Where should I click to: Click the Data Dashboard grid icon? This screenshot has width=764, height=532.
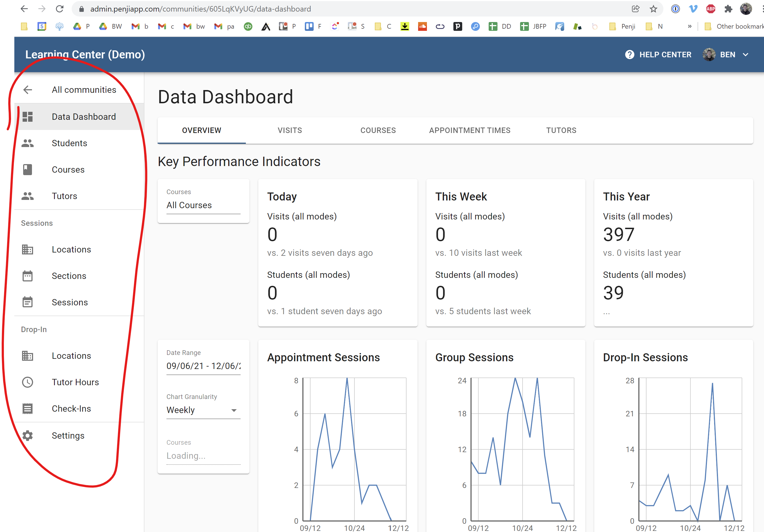pyautogui.click(x=28, y=117)
